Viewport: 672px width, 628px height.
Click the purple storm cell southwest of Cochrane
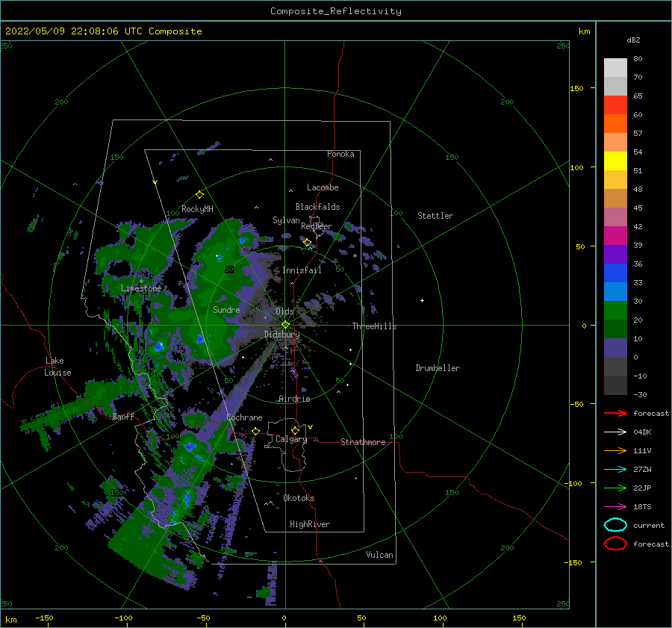tap(189, 447)
